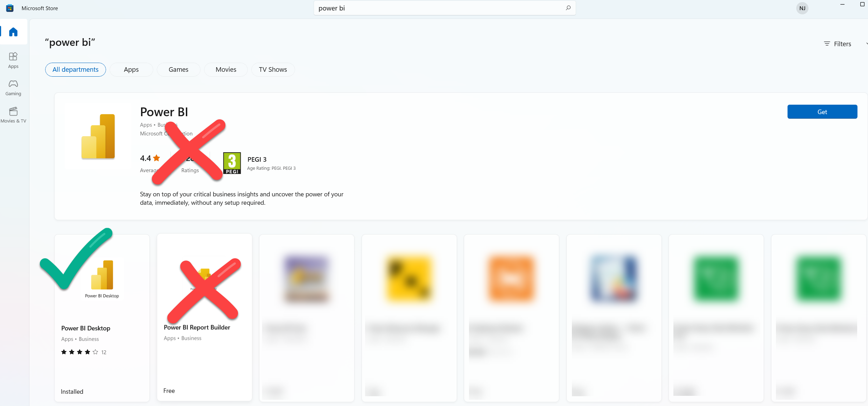Click the PEGI 3 age rating badge
This screenshot has width=868, height=406.
232,163
